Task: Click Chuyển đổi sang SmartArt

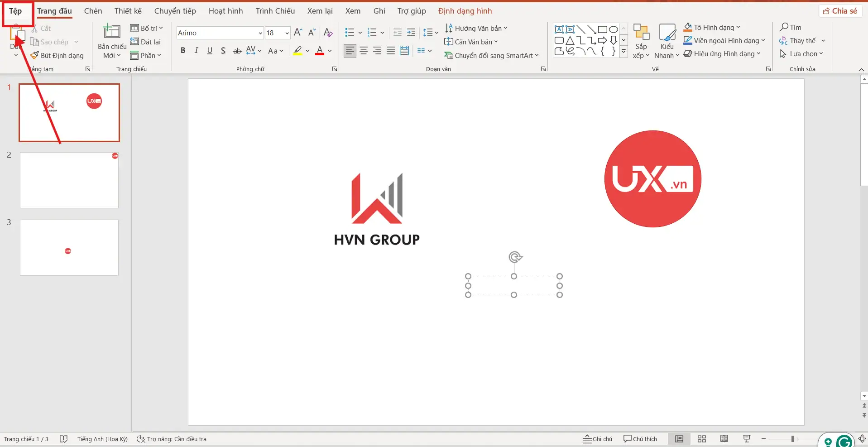Action: click(492, 55)
